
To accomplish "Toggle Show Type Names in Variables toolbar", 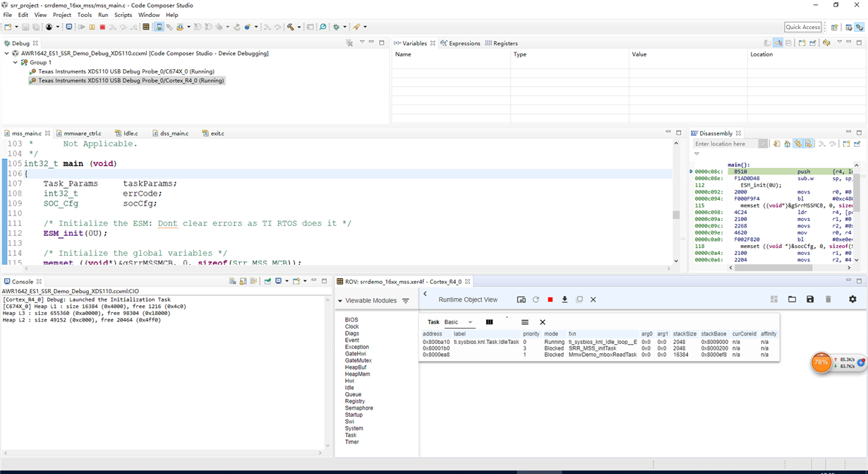I will (767, 43).
